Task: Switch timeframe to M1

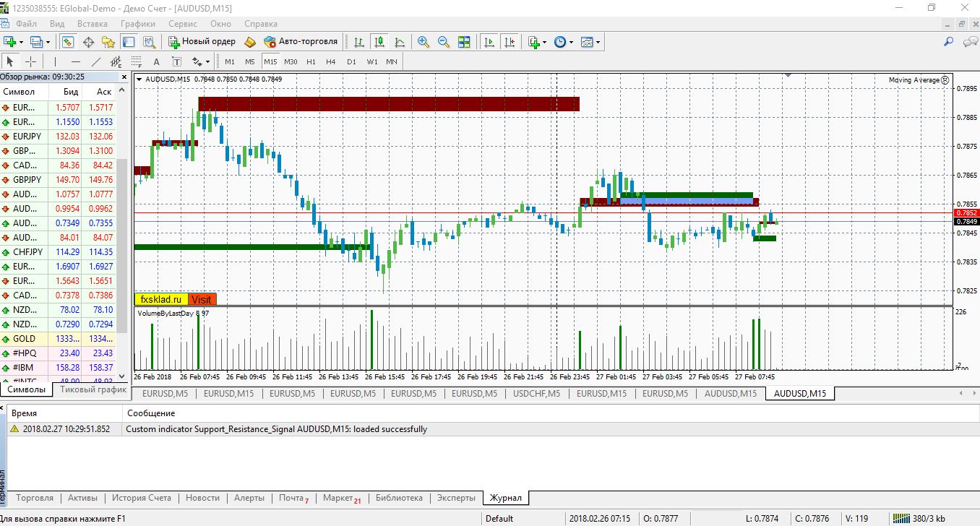Action: point(230,61)
